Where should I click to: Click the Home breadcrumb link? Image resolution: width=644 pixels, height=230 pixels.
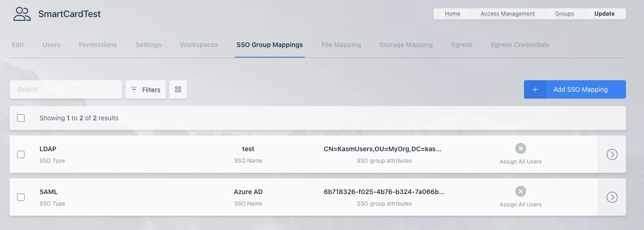pyautogui.click(x=452, y=14)
